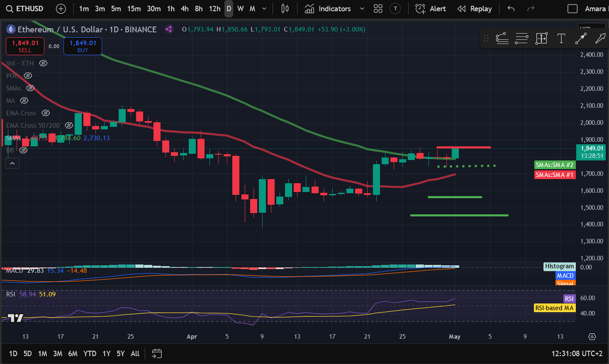Open the chart style candles icon

point(285,8)
